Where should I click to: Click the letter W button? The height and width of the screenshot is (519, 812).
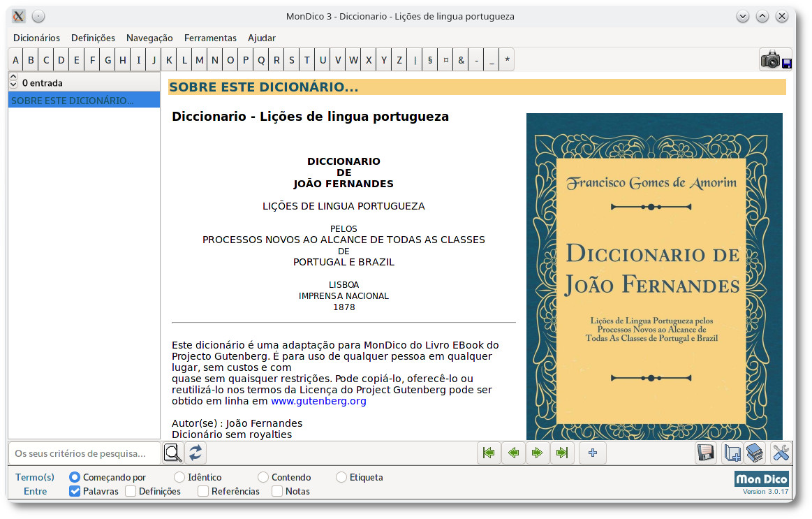tap(353, 59)
